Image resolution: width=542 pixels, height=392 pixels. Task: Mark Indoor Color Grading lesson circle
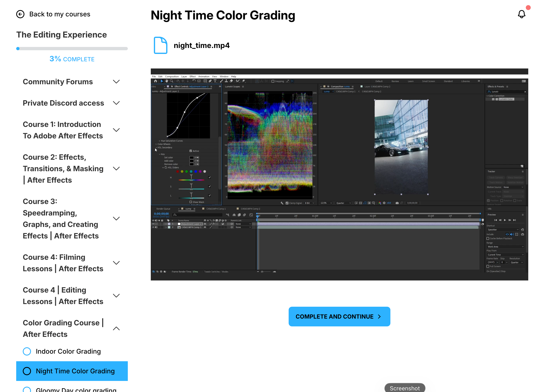27,351
